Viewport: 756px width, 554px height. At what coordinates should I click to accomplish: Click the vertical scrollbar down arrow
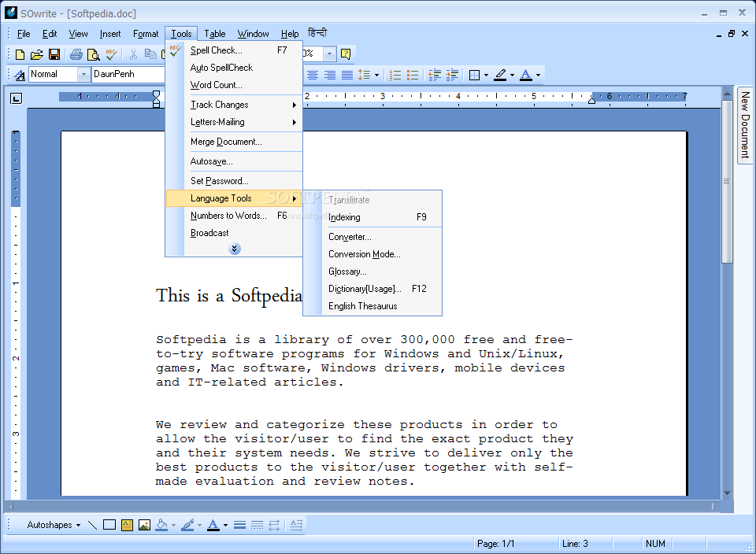[x=728, y=493]
